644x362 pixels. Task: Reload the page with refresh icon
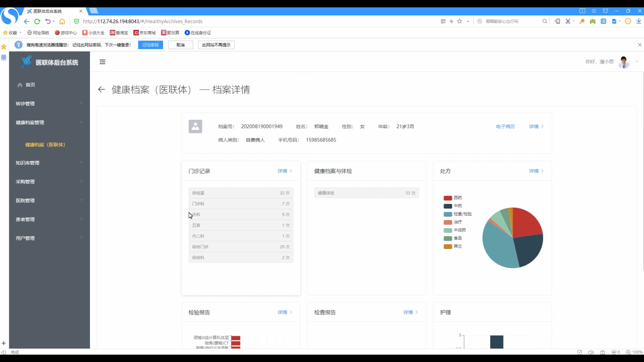[37, 21]
